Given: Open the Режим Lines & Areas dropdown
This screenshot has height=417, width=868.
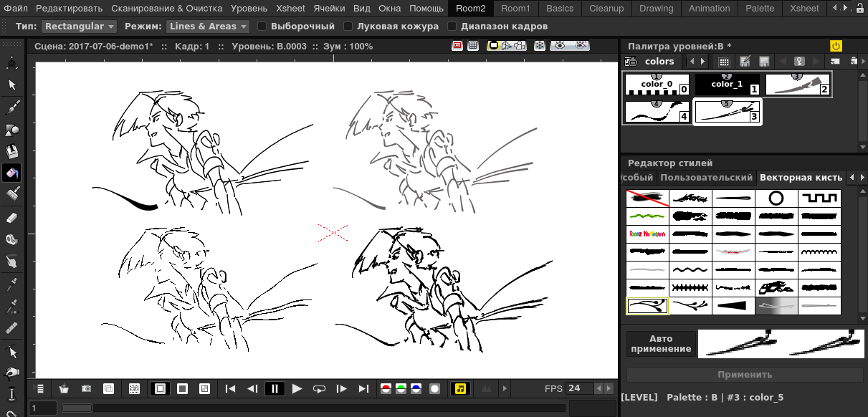Looking at the screenshot, I should [x=208, y=26].
